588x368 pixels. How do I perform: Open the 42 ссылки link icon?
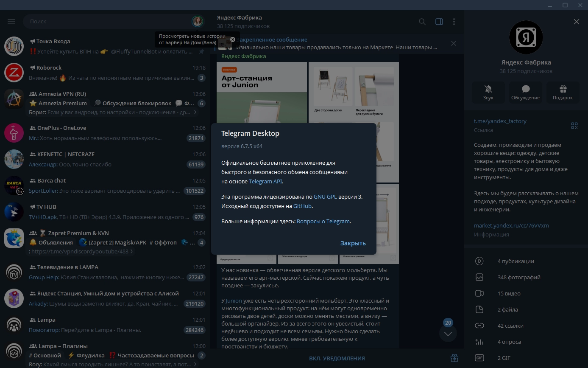pos(479,326)
